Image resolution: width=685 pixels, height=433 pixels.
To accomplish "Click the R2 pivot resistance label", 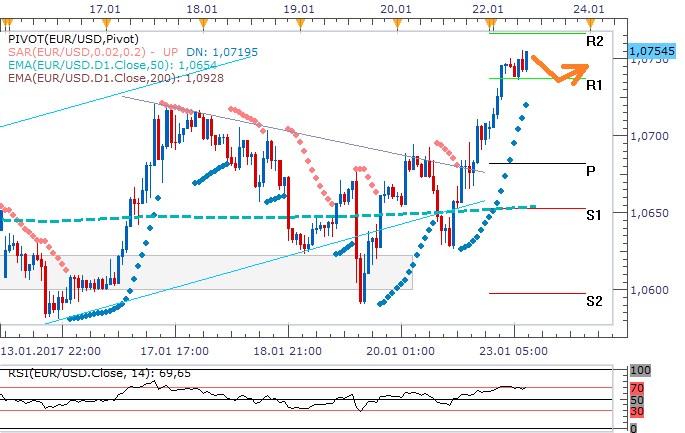I will (x=594, y=42).
